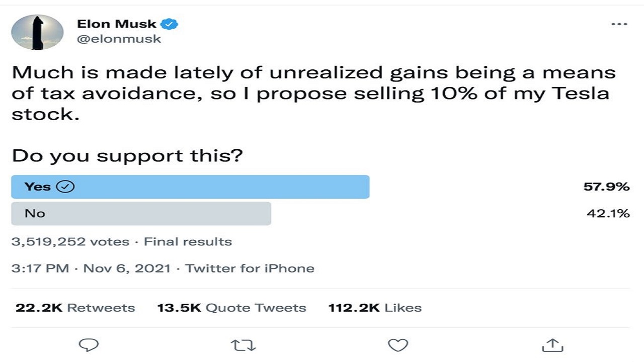Click the 3,519,252 votes count text
644x362 pixels.
(70, 242)
